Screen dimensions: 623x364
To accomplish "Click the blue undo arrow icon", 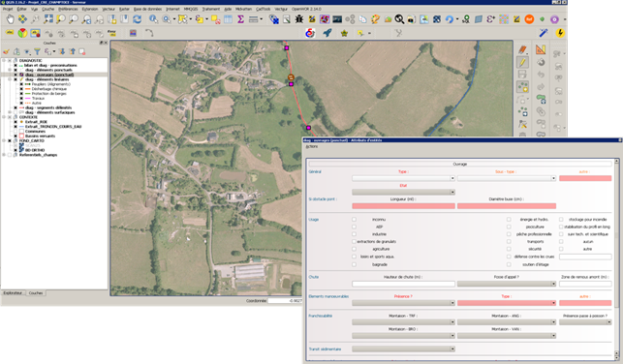I will 450,19.
